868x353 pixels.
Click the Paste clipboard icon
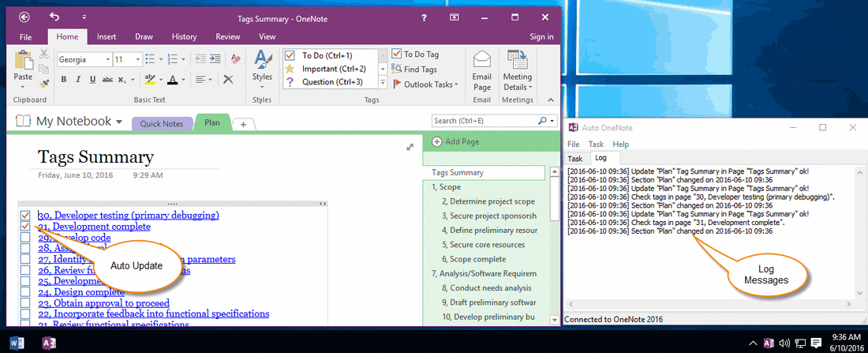coord(23,60)
